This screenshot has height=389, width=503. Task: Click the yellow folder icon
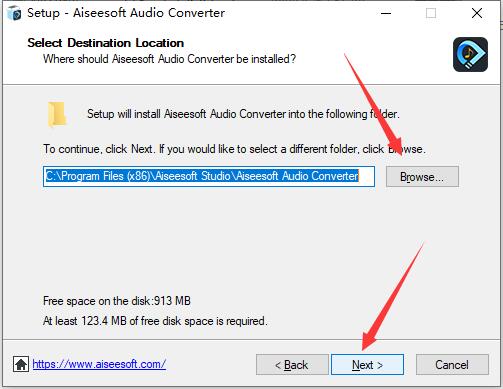pos(57,114)
